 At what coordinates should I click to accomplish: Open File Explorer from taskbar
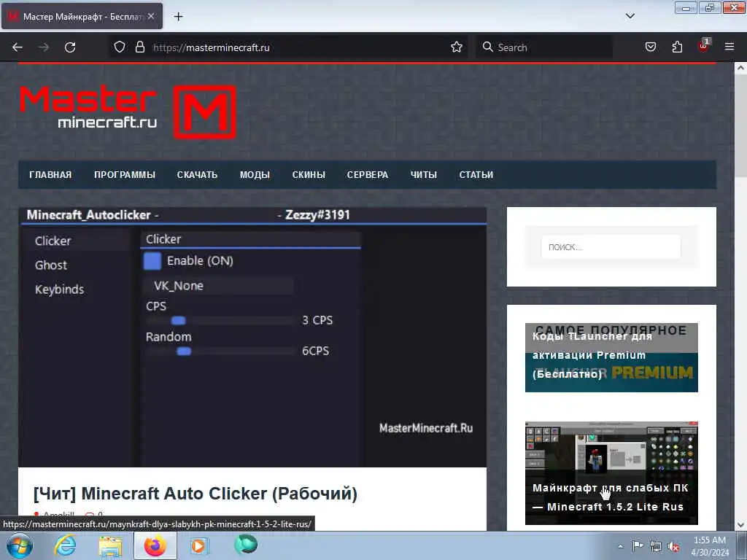(x=110, y=546)
